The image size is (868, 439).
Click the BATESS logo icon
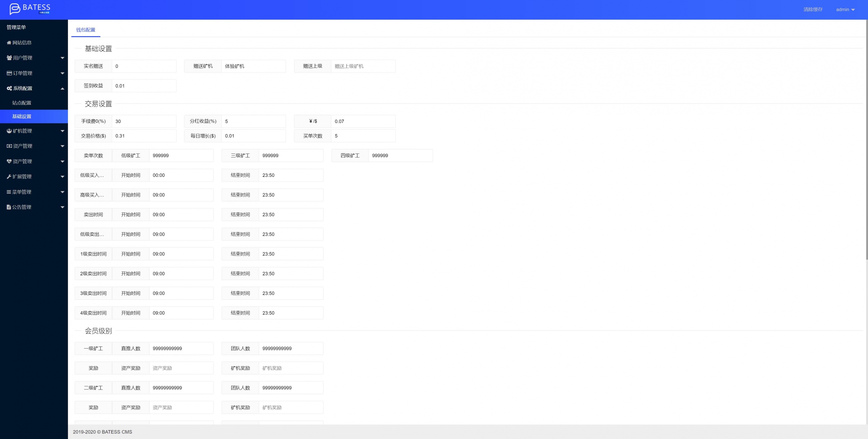point(15,9)
